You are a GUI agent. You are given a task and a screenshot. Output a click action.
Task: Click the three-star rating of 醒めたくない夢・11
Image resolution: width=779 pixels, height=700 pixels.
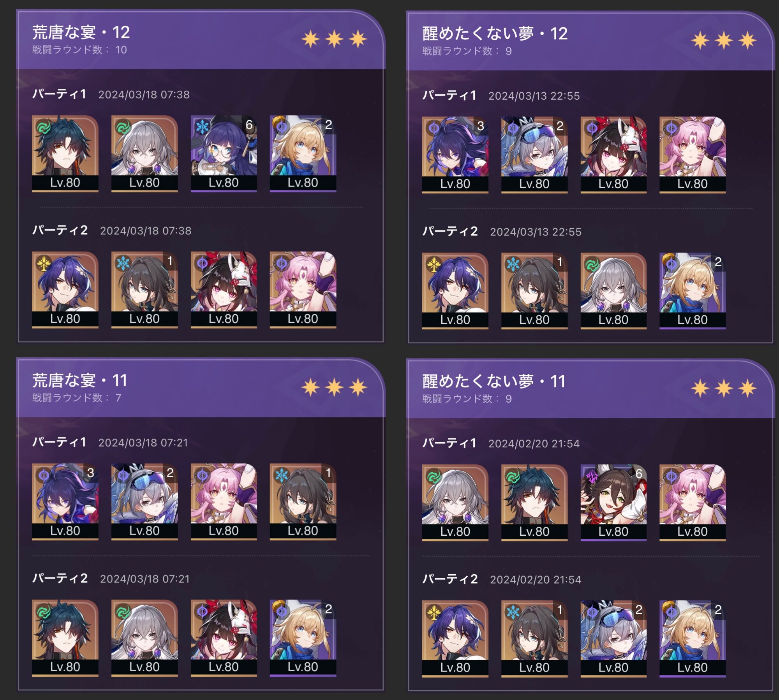click(x=724, y=389)
